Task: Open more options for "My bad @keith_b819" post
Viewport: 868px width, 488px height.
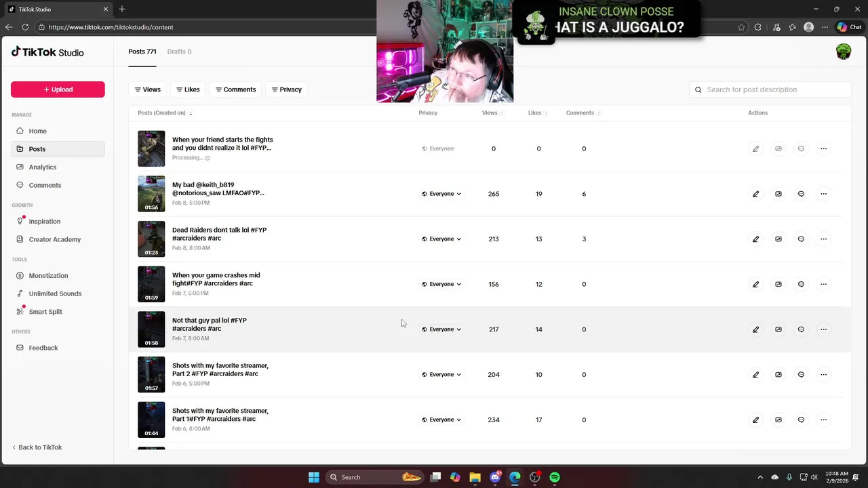Action: pos(823,194)
